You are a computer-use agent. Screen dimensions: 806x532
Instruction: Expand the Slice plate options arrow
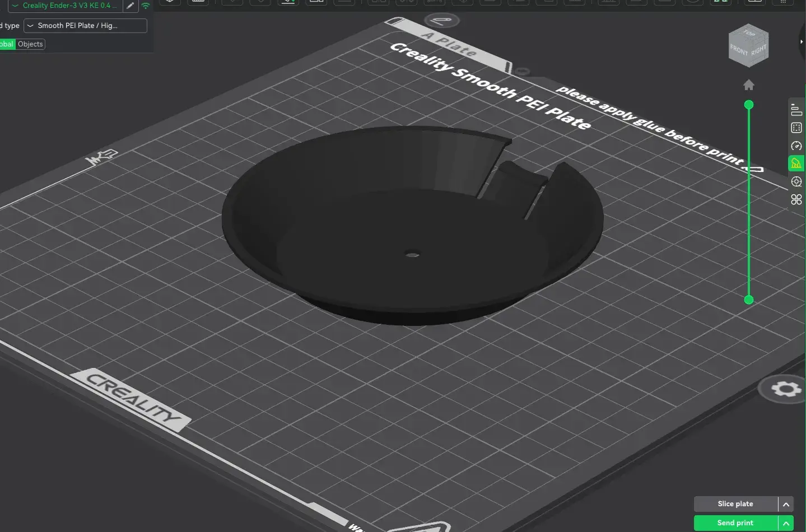[786, 504]
